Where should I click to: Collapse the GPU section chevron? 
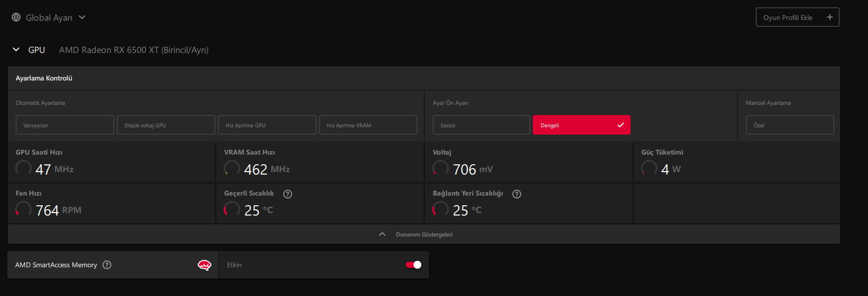coord(16,49)
